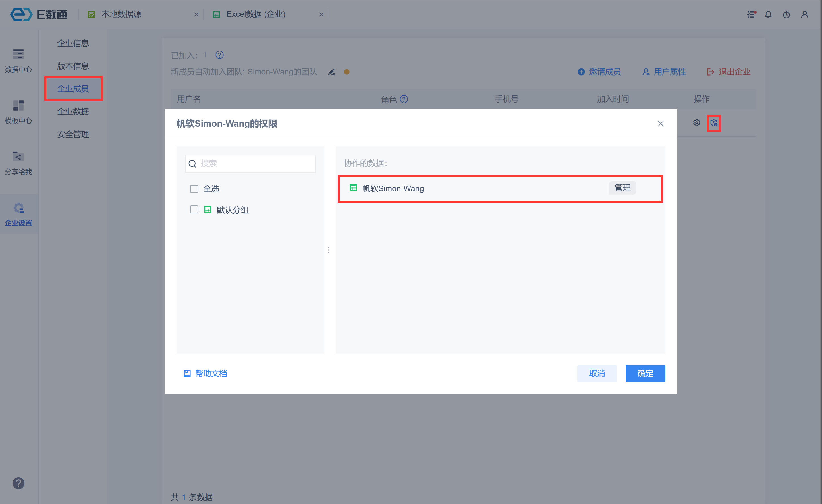Click the timer icon in header

(786, 14)
